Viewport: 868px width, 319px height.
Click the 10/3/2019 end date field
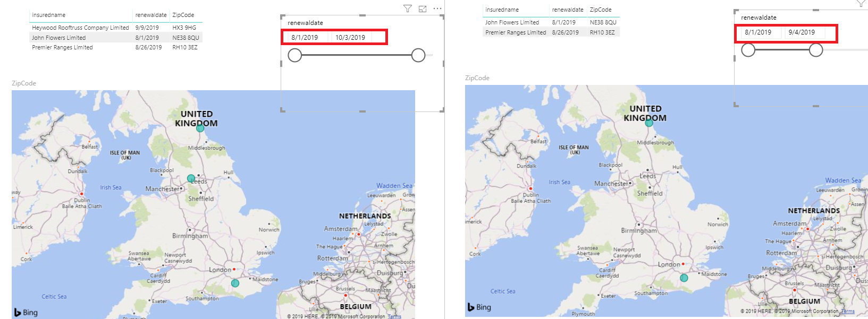tap(352, 38)
